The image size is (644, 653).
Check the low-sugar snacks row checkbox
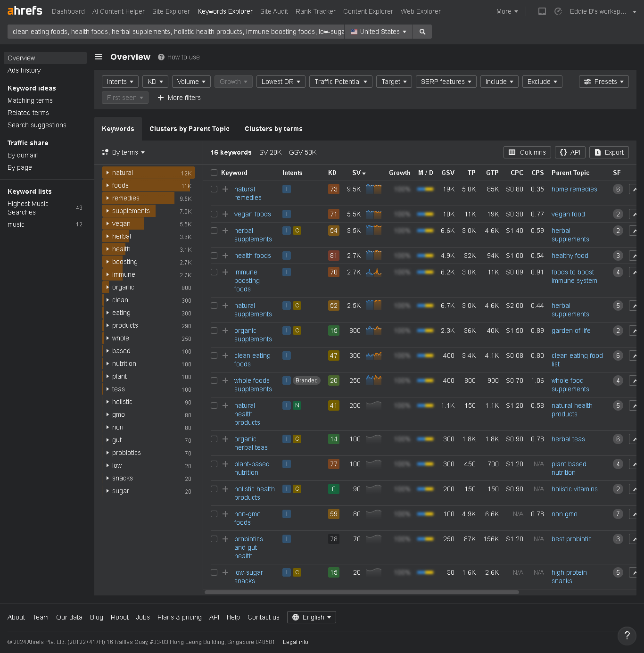click(x=214, y=572)
